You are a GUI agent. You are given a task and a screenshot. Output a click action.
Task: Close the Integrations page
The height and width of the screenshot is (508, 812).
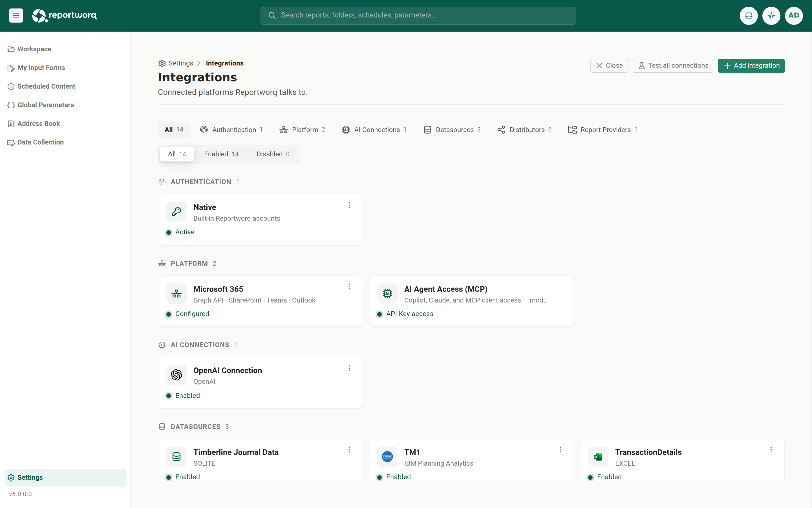[x=609, y=65]
